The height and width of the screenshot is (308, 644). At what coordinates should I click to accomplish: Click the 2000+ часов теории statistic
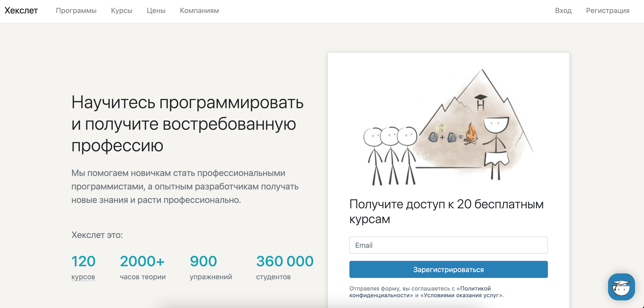tap(142, 262)
